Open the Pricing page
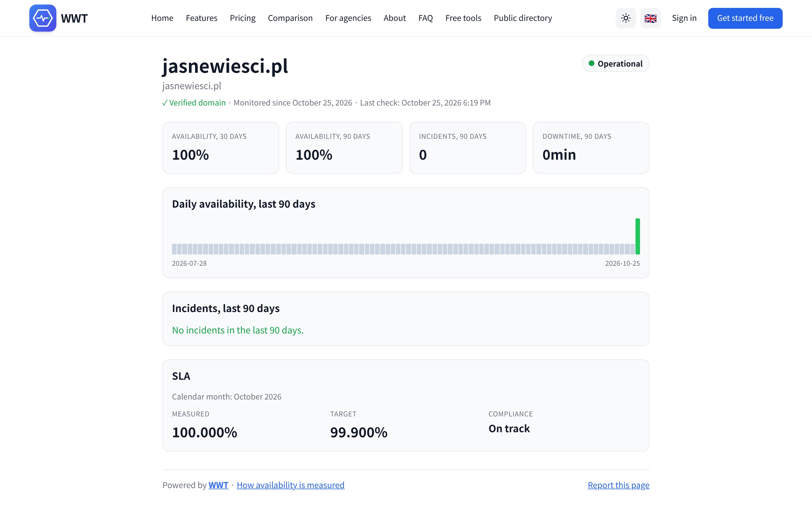The height and width of the screenshot is (505, 812). point(243,18)
